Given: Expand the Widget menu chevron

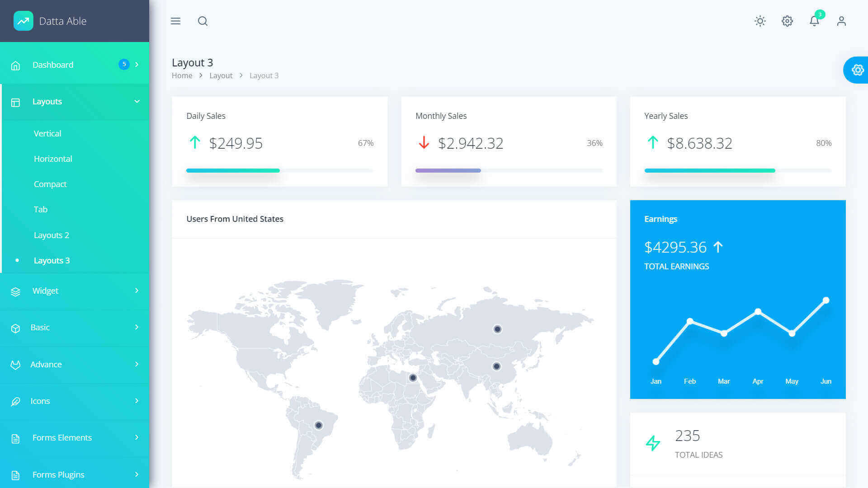Looking at the screenshot, I should [x=137, y=291].
